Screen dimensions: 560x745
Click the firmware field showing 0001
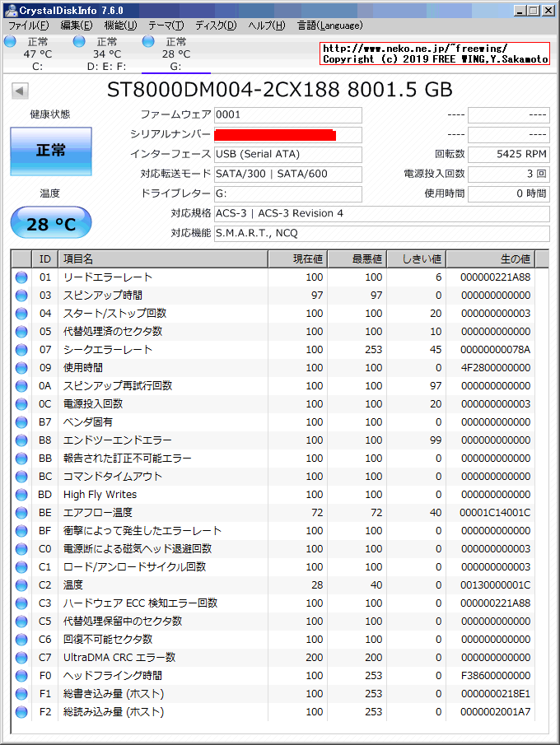[288, 115]
